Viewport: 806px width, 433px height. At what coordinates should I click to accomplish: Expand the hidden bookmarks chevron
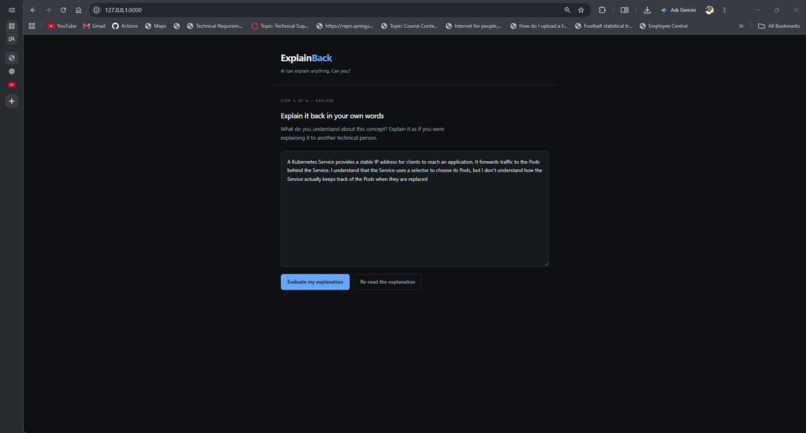(x=741, y=26)
